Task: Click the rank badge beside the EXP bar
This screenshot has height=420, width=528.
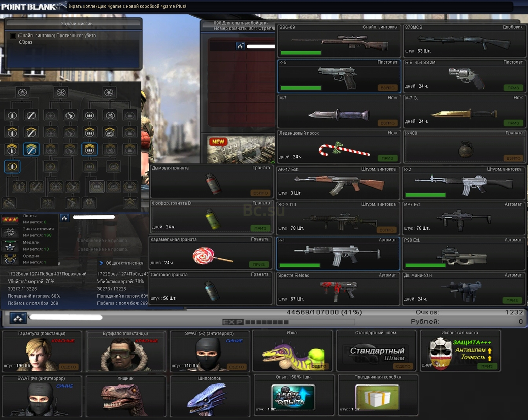Action: click(18, 318)
